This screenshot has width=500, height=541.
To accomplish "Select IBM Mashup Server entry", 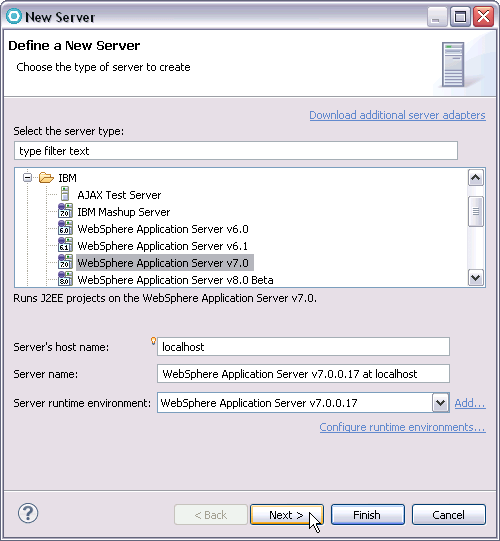I will [x=124, y=212].
